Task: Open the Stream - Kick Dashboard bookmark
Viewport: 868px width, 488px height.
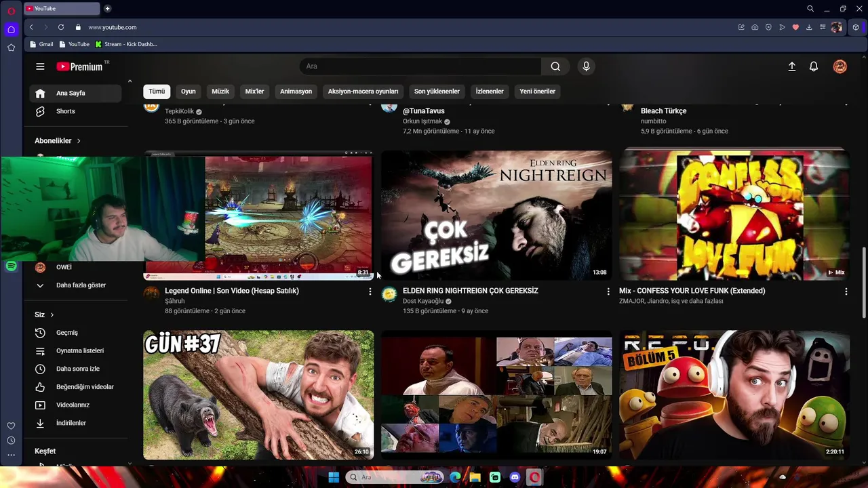Action: point(126,44)
